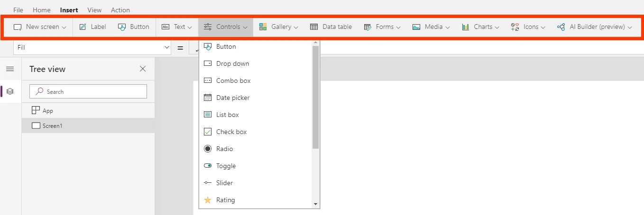Expand the Icons dropdown chevron
The height and width of the screenshot is (215, 644).
coord(543,27)
